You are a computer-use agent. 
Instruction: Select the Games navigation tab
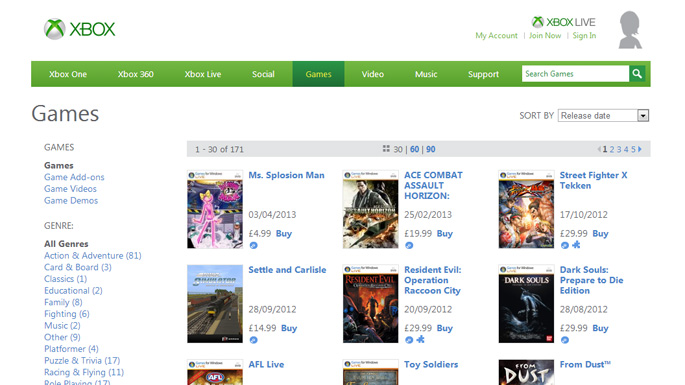318,74
